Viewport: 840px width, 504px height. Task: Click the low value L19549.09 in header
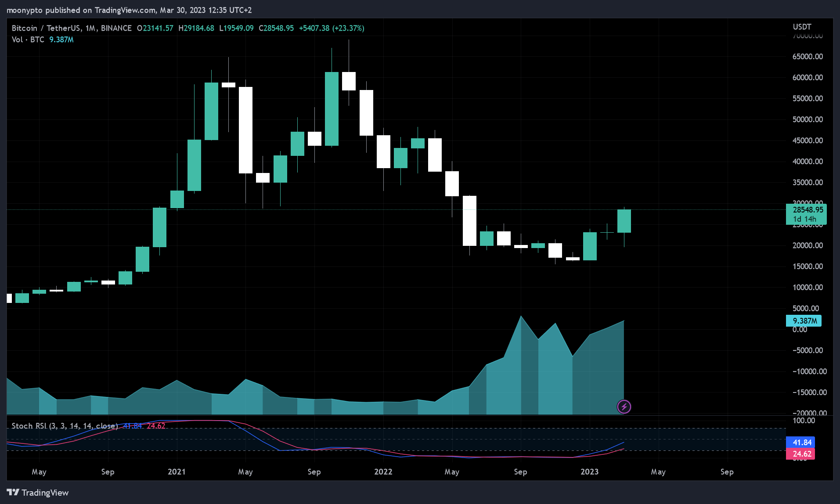236,28
